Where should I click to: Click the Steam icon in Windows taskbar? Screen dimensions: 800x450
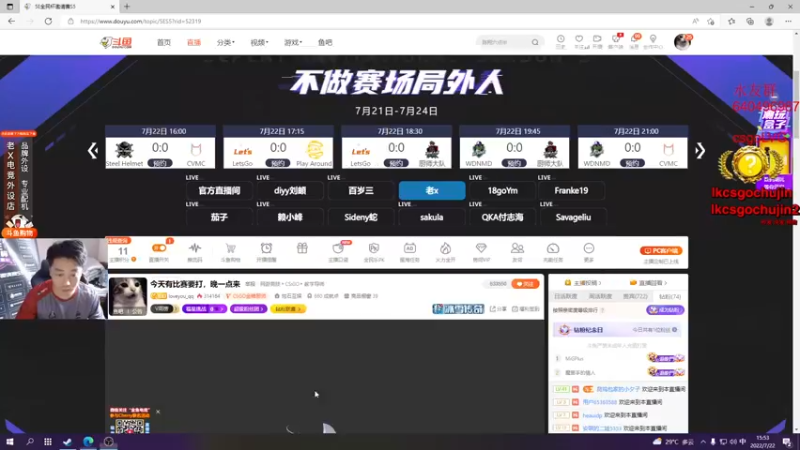tap(67, 442)
